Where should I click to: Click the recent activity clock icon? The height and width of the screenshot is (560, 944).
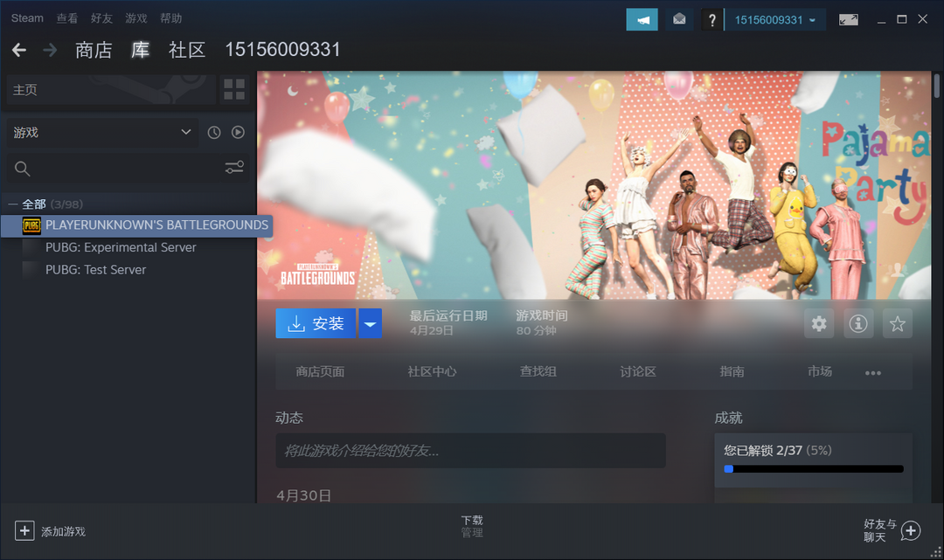(x=214, y=132)
